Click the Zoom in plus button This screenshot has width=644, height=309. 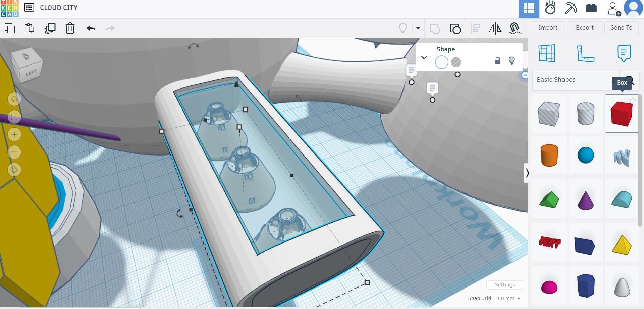(14, 135)
